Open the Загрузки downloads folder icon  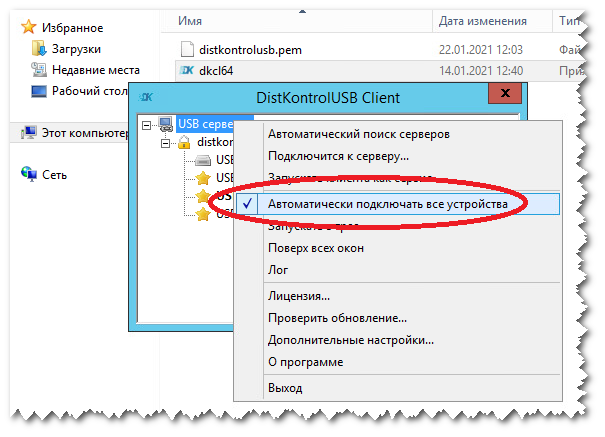click(x=39, y=49)
